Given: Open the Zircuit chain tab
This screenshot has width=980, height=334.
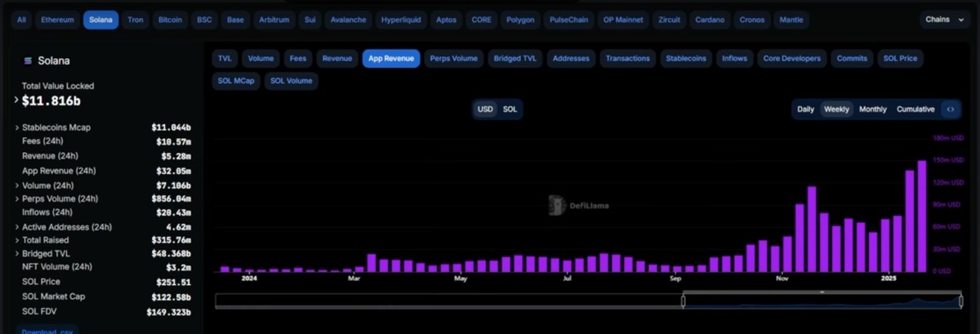Looking at the screenshot, I should (x=670, y=20).
